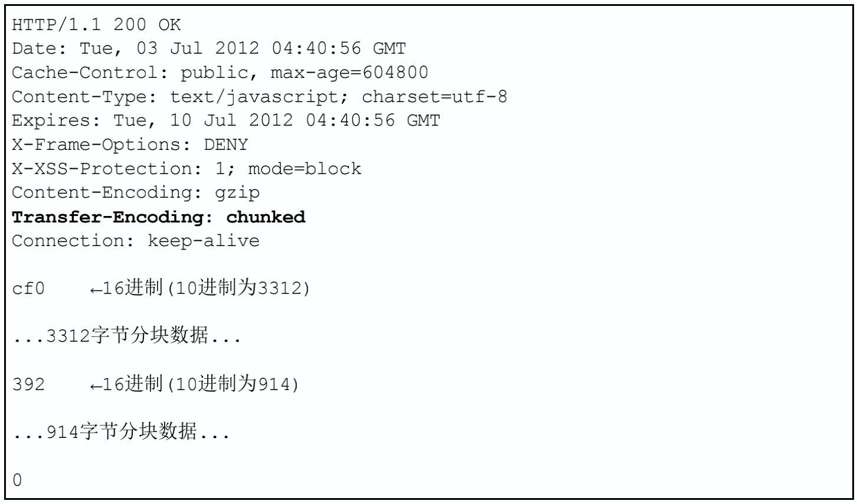Click the Content-Type text/javascript header
857x504 pixels.
(x=260, y=97)
